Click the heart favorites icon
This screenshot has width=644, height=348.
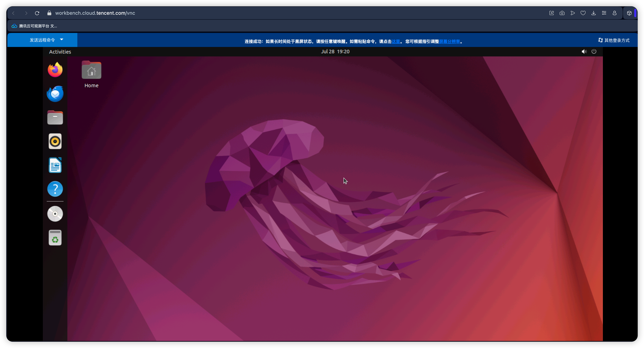[x=583, y=13]
